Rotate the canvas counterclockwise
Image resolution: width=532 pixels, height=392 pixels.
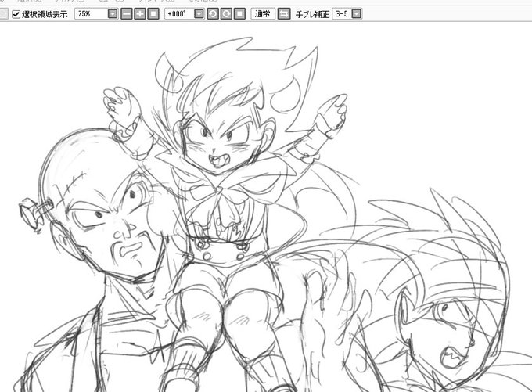(213, 14)
